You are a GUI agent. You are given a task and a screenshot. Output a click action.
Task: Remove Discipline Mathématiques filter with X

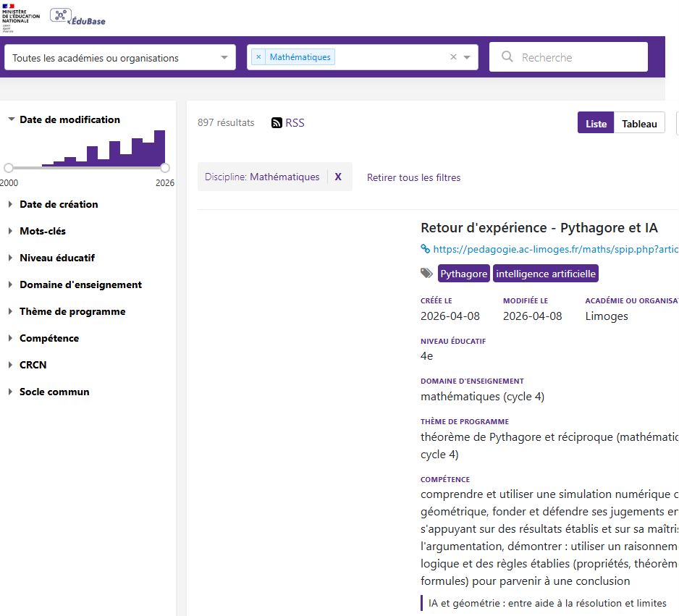[x=338, y=177]
